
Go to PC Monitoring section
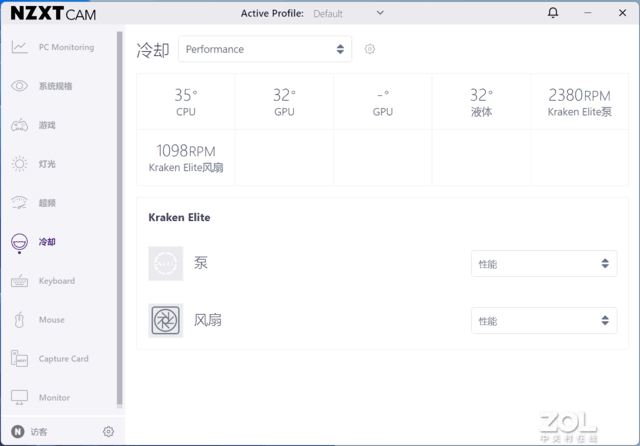(x=66, y=47)
